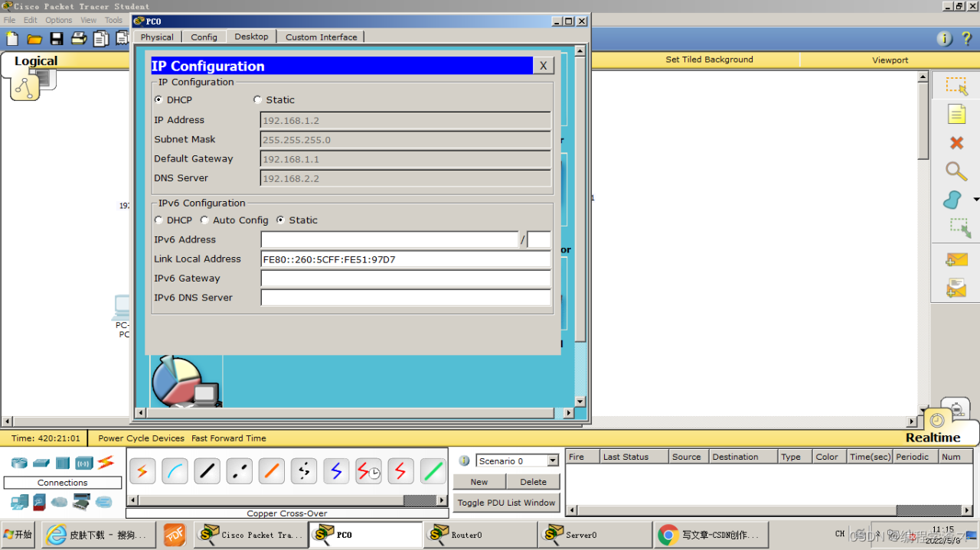Open the Tools menu
This screenshot has width=980, height=550.
[113, 20]
